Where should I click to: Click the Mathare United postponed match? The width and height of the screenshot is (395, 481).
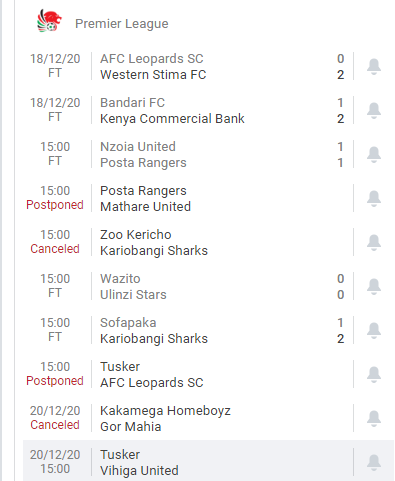pos(208,198)
